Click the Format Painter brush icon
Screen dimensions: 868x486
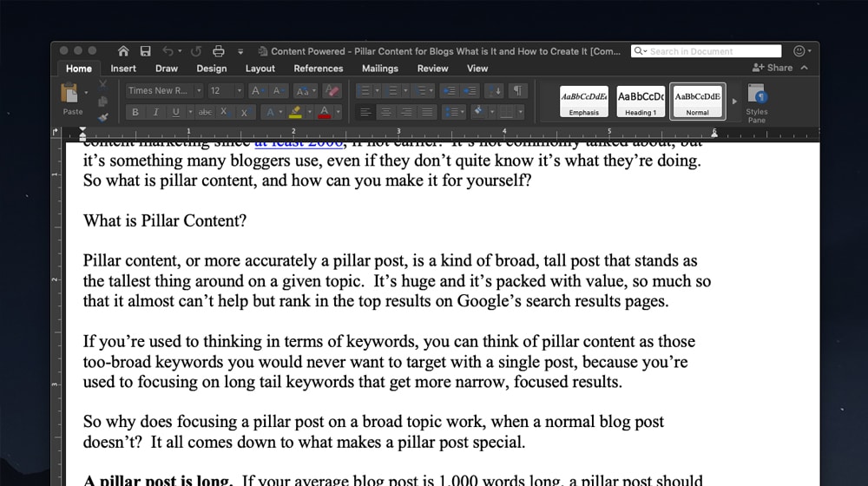pos(103,115)
